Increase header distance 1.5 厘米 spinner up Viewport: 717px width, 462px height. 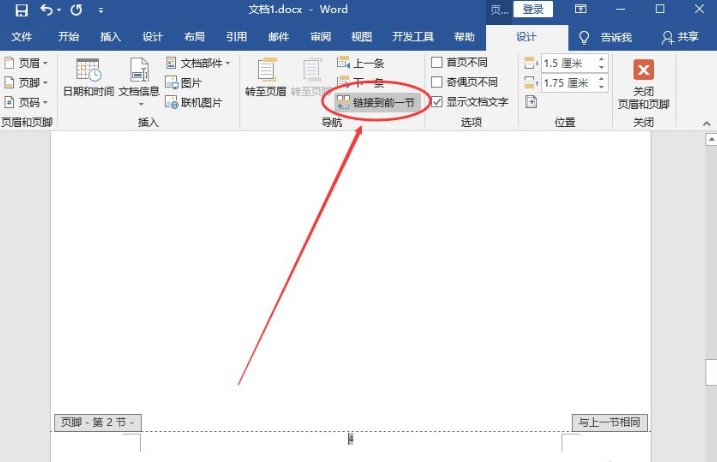tap(601, 59)
